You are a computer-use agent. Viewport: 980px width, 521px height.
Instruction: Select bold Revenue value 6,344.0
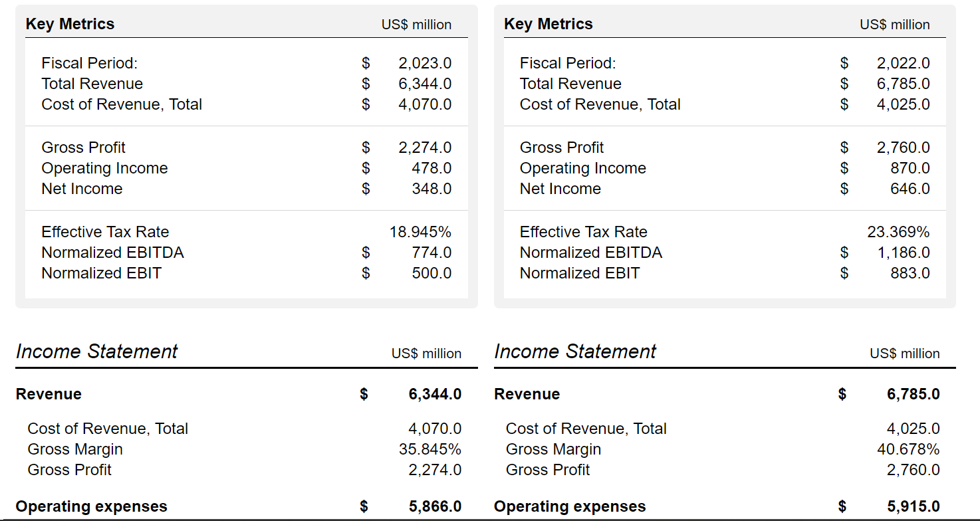pos(435,394)
